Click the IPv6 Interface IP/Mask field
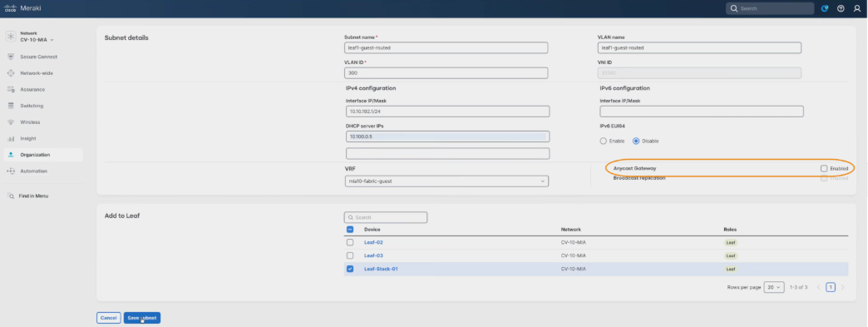Screen dimensions: 868x327 pyautogui.click(x=702, y=111)
